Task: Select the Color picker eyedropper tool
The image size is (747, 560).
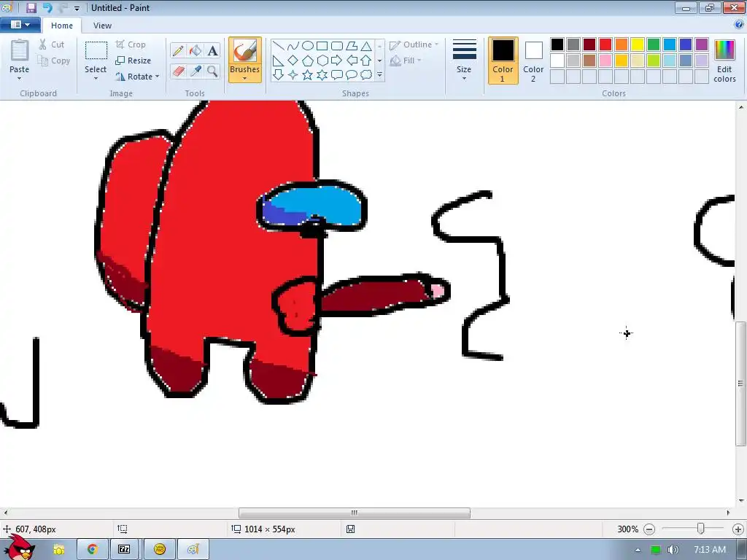Action: 196,71
